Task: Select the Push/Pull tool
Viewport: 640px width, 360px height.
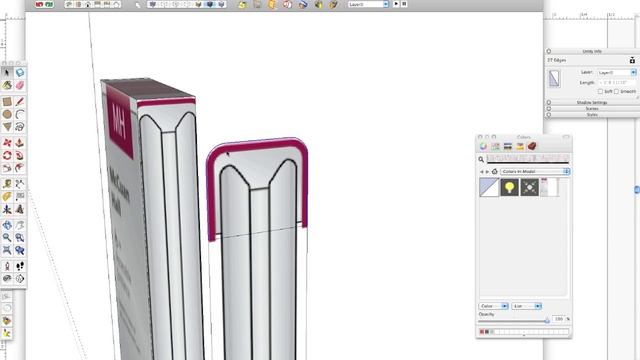Action: (x=20, y=142)
